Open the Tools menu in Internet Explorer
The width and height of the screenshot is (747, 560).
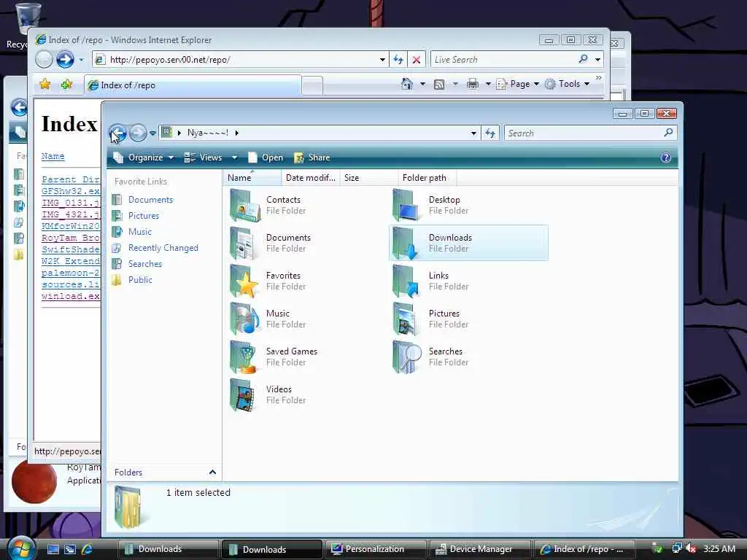568,84
